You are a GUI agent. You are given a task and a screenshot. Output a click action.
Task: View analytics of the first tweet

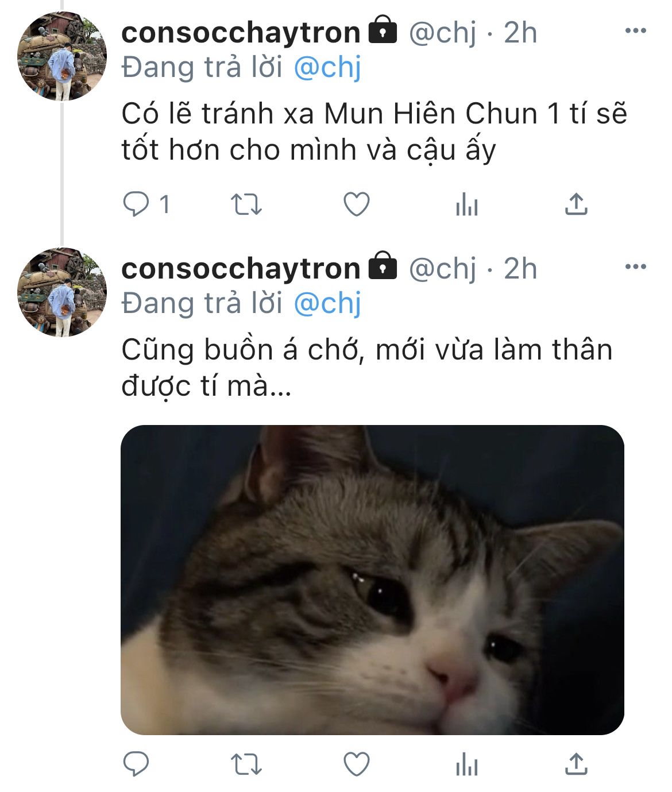click(x=466, y=204)
